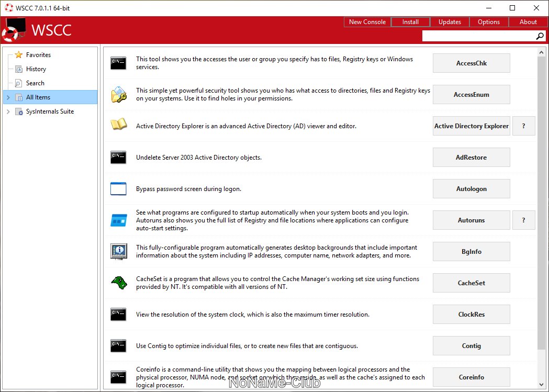The width and height of the screenshot is (549, 392).
Task: Click the search input field
Action: [477, 36]
